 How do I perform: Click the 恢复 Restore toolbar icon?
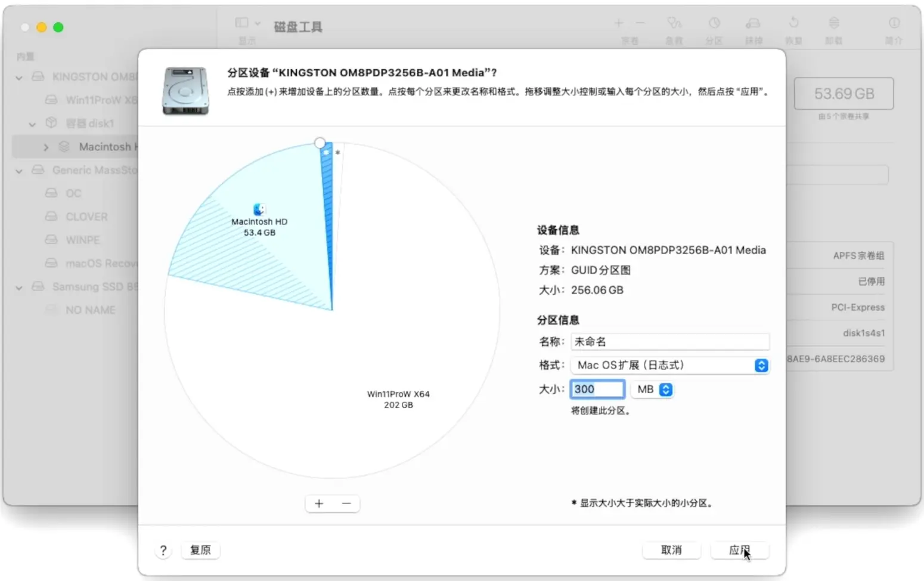pyautogui.click(x=793, y=23)
